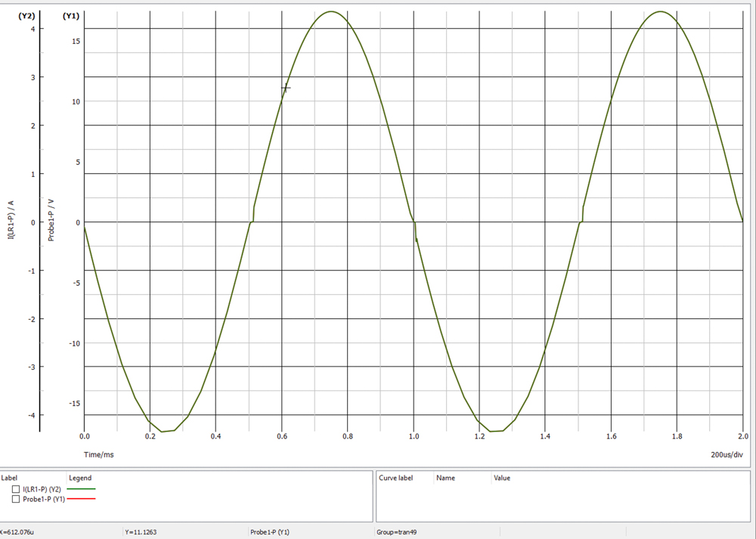Click the 0.0 tick label on the time axis
This screenshot has width=756, height=539.
pyautogui.click(x=85, y=436)
